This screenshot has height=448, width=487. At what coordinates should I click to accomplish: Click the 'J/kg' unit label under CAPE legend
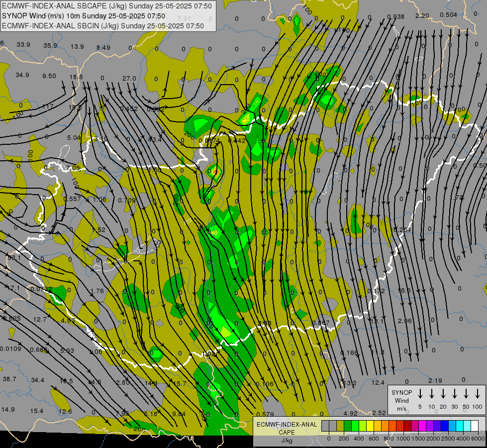point(287,440)
